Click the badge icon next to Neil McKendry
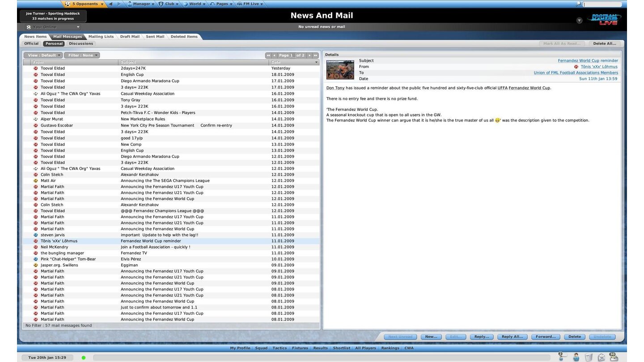Viewport: 644px width, 362px height. (36, 247)
